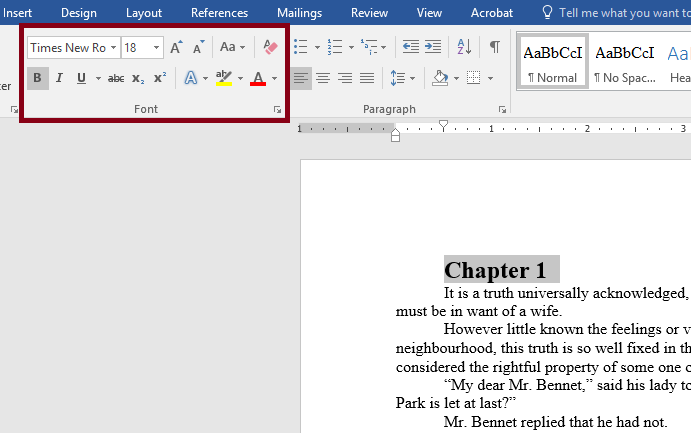Screen dimensions: 691x433
Task: Justify the text
Action: tap(367, 78)
